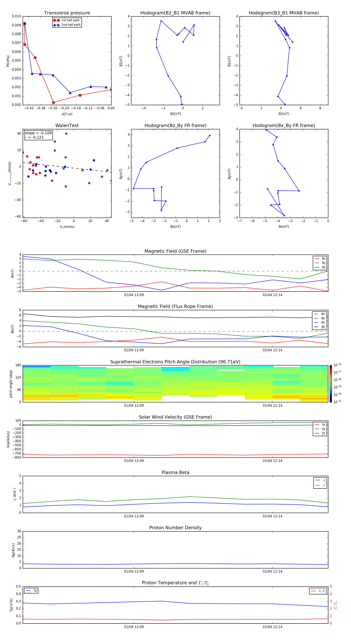Click the 'Magnetic Field (Flux Rope Frame)' title
Screen dimensions: 351x644
pos(175,307)
